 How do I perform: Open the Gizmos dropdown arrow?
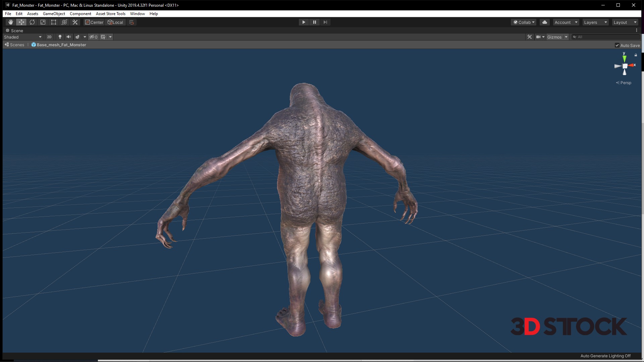pos(566,37)
